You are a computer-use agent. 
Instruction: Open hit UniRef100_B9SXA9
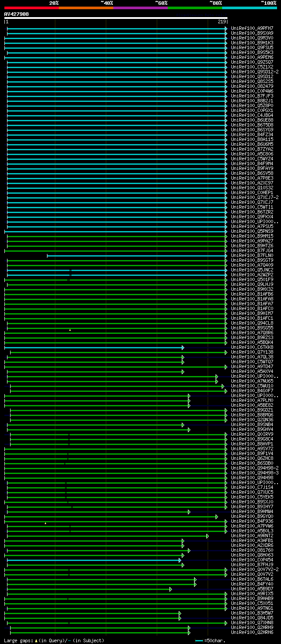pos(252,33)
